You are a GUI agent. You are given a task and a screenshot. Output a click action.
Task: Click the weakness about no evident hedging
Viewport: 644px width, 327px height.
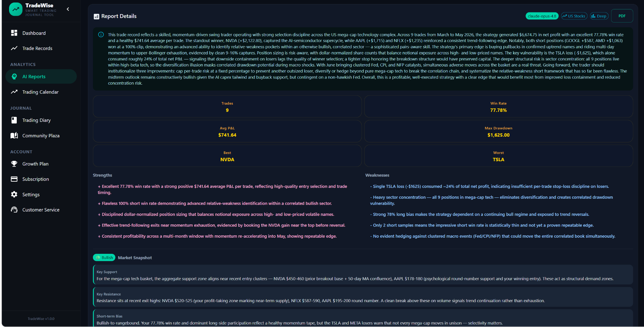point(493,236)
